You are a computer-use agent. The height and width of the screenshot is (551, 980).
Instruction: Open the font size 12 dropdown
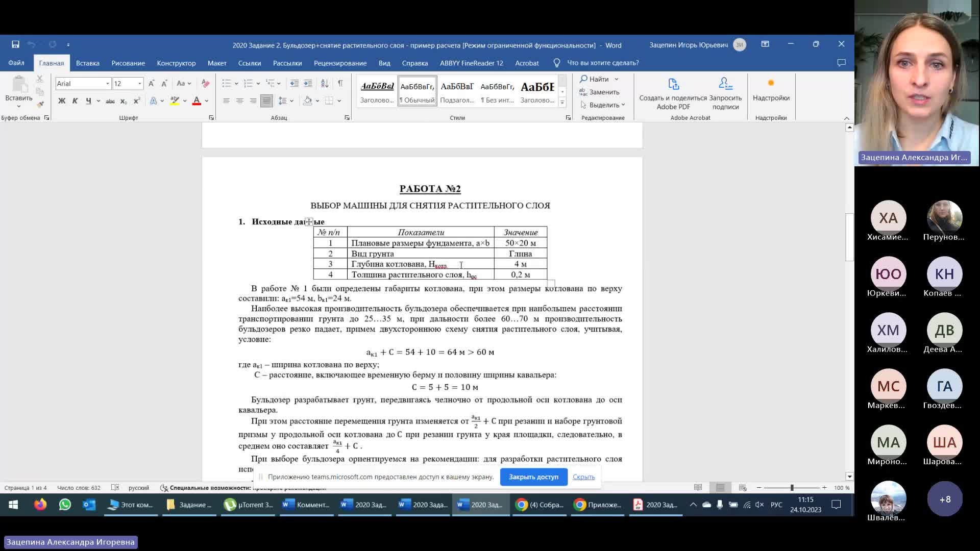click(x=139, y=84)
